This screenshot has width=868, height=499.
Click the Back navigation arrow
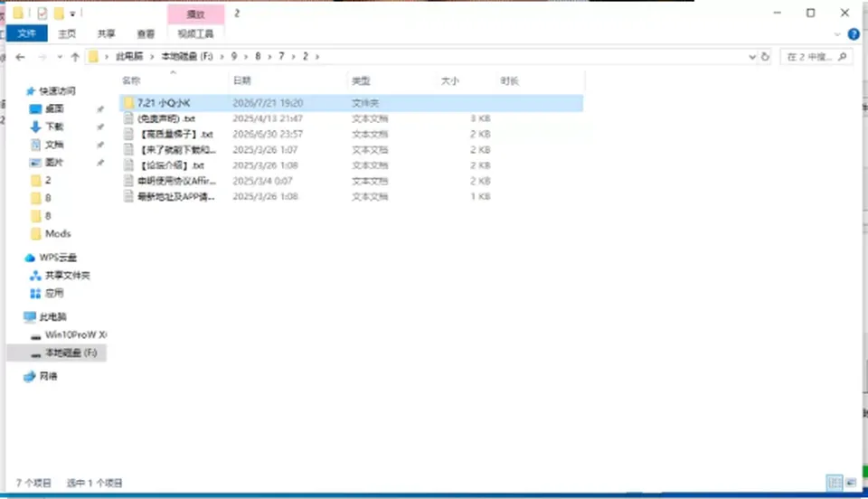21,56
